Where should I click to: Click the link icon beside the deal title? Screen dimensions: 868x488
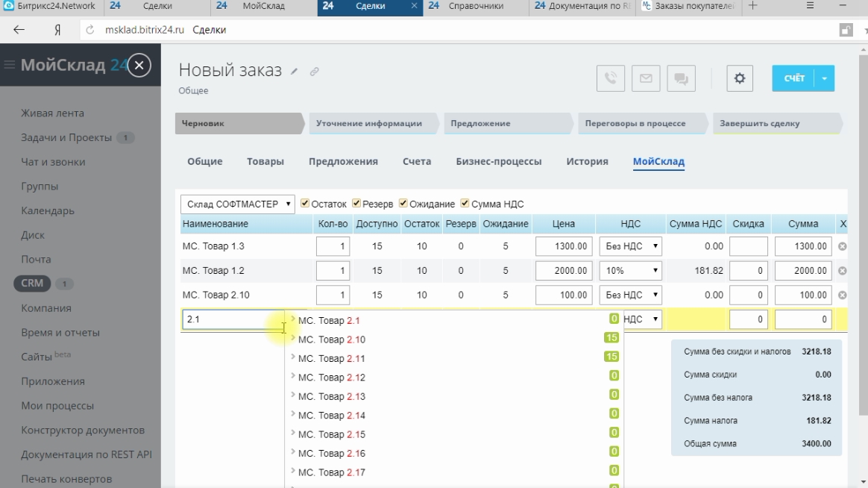[315, 72]
